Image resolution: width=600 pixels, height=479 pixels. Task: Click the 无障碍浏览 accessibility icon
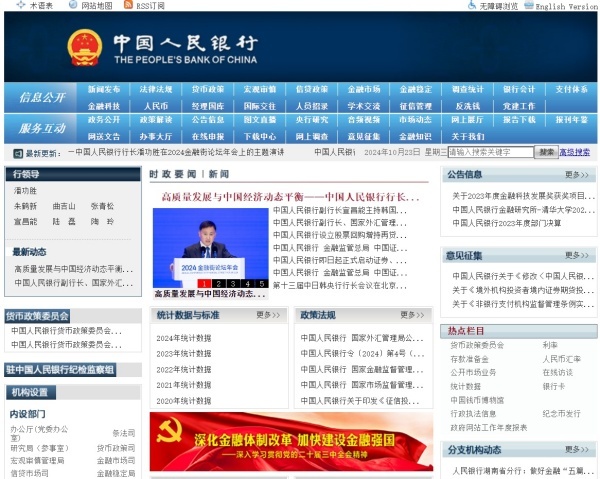472,5
